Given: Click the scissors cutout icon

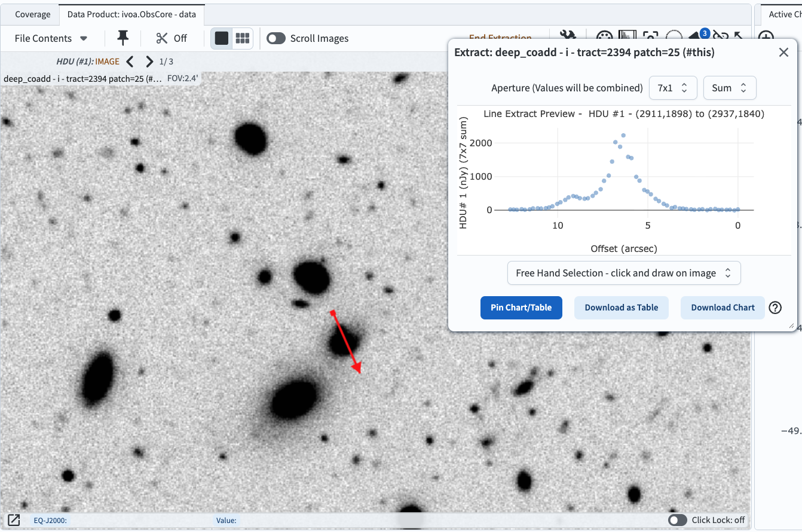Looking at the screenshot, I should tap(162, 38).
